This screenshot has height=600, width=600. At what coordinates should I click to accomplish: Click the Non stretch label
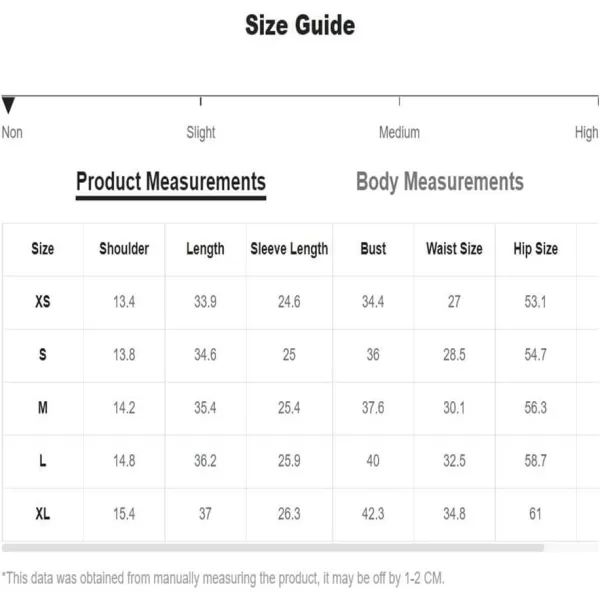(x=12, y=132)
